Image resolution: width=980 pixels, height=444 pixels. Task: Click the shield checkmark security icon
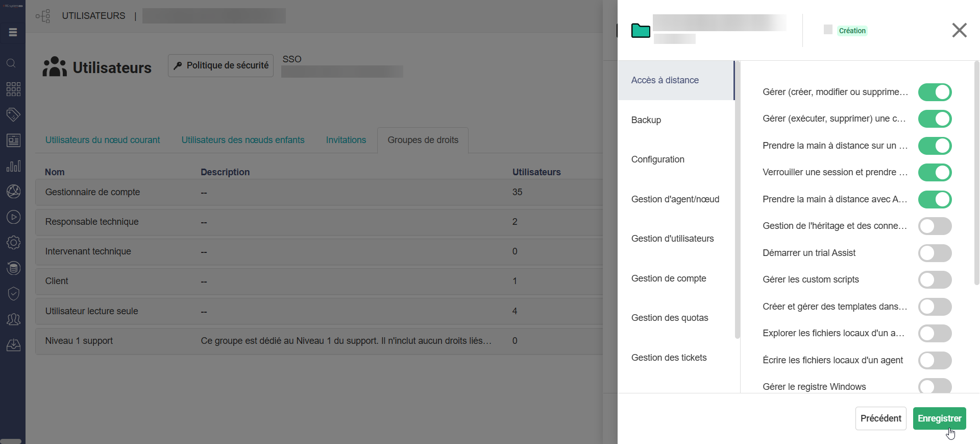tap(13, 294)
